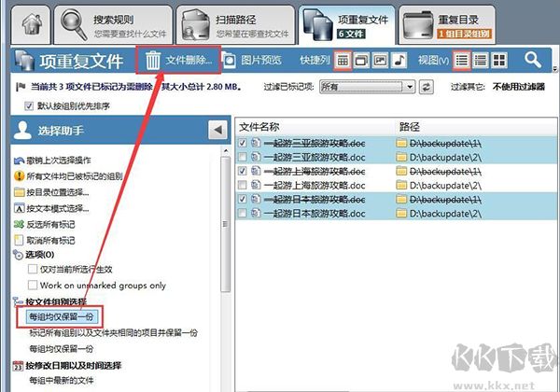Image resolution: width=560 pixels, height=392 pixels.
Task: Enable Work on unmarked groups only
Action: click(x=33, y=285)
